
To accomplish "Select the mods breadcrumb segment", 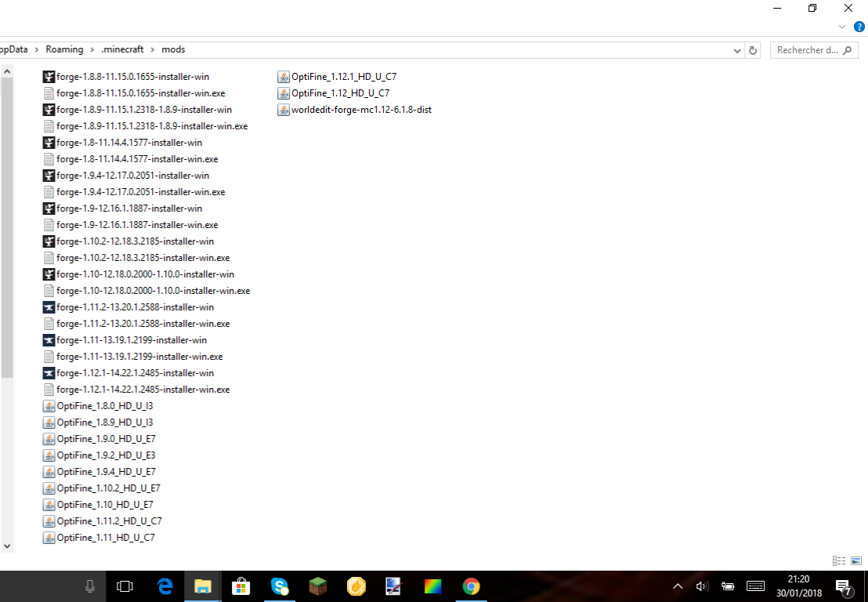I will 173,49.
